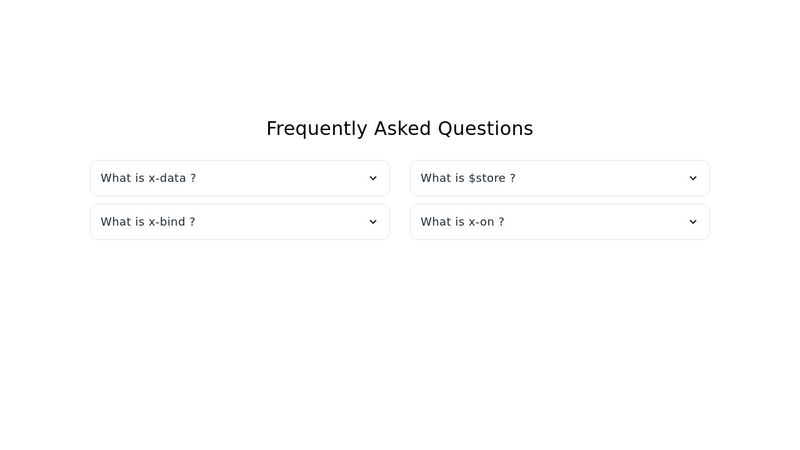Click the Frequently Asked Questions heading
800x450 pixels.
click(400, 129)
